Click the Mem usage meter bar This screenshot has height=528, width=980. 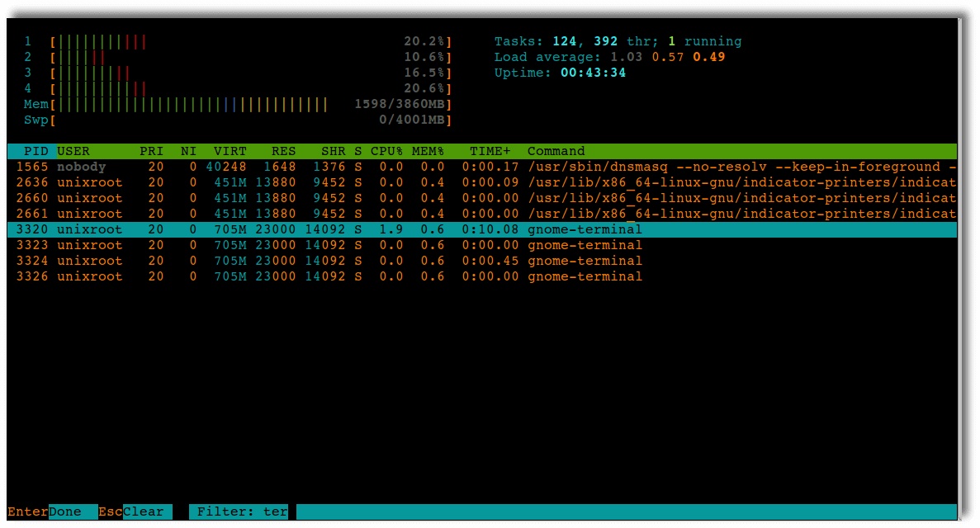[251, 104]
